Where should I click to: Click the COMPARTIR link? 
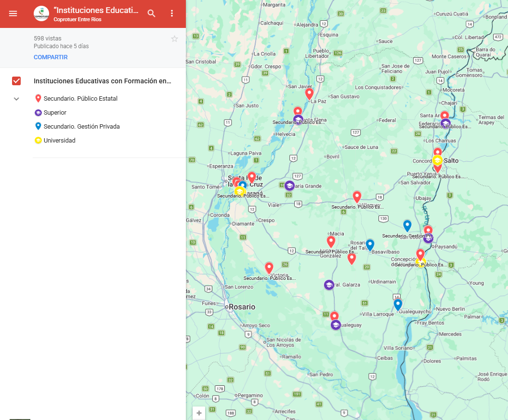pyautogui.click(x=51, y=57)
